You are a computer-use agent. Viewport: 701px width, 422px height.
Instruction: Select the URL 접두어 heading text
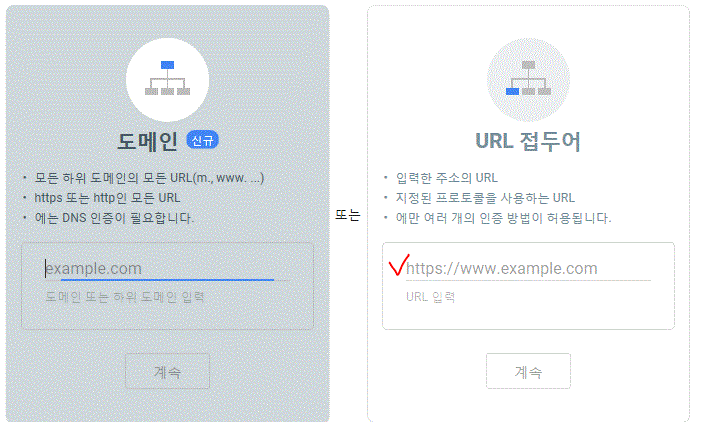tap(528, 141)
